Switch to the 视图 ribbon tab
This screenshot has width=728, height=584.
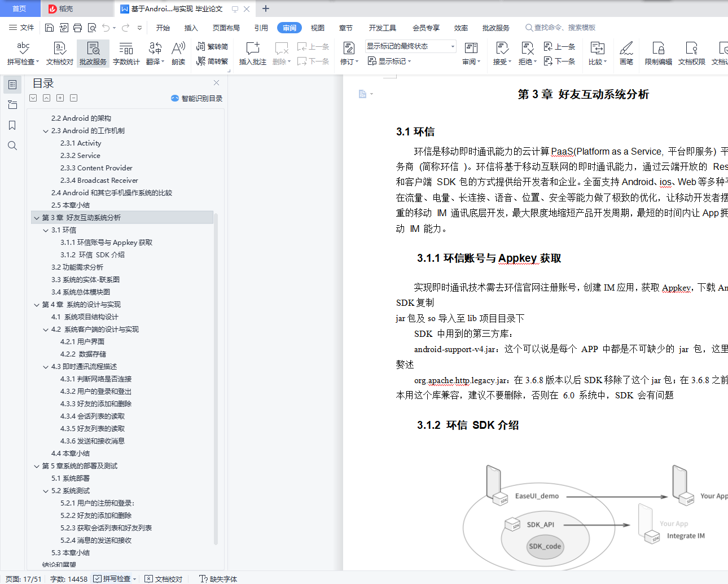(318, 28)
